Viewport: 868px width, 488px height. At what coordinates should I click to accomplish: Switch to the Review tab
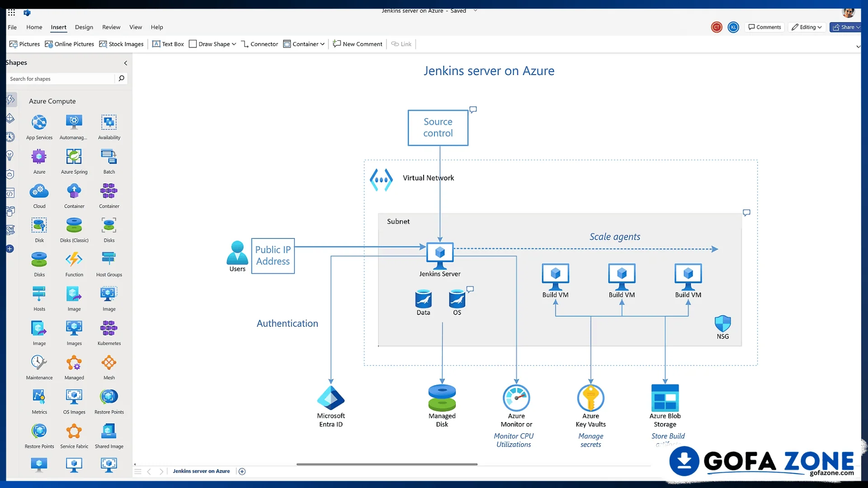click(x=111, y=27)
